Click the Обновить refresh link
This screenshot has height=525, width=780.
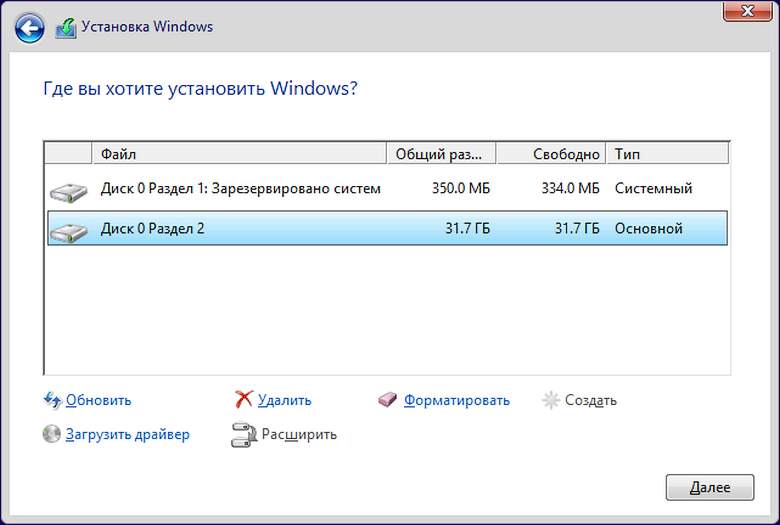98,400
